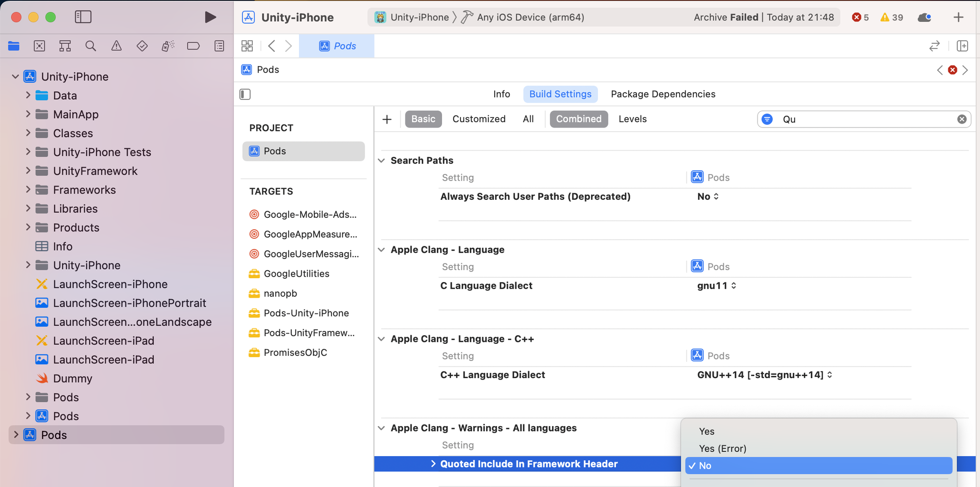Collapse the Apple Clang - Language section
980x487 pixels.
coord(382,249)
